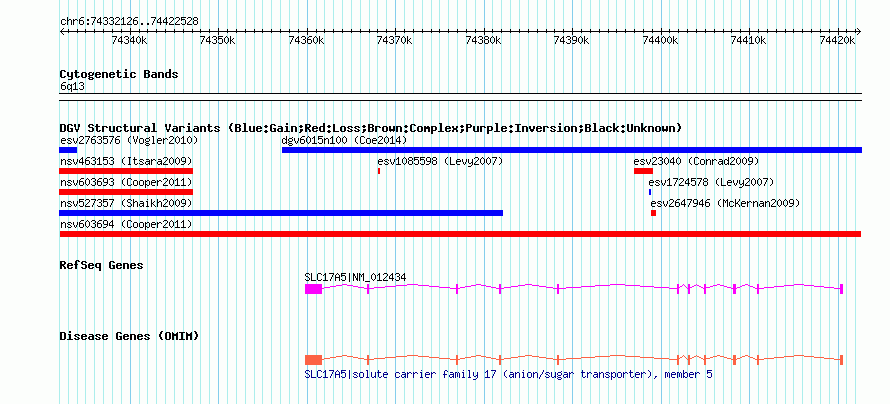Click the chr6:74332126..74422528 coordinate label
The height and width of the screenshot is (404, 890).
129,21
